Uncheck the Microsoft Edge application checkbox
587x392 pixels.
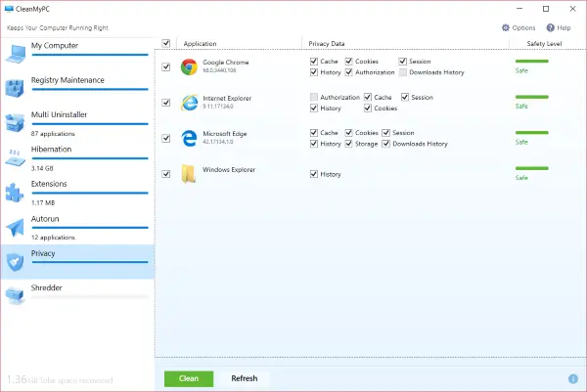point(166,139)
